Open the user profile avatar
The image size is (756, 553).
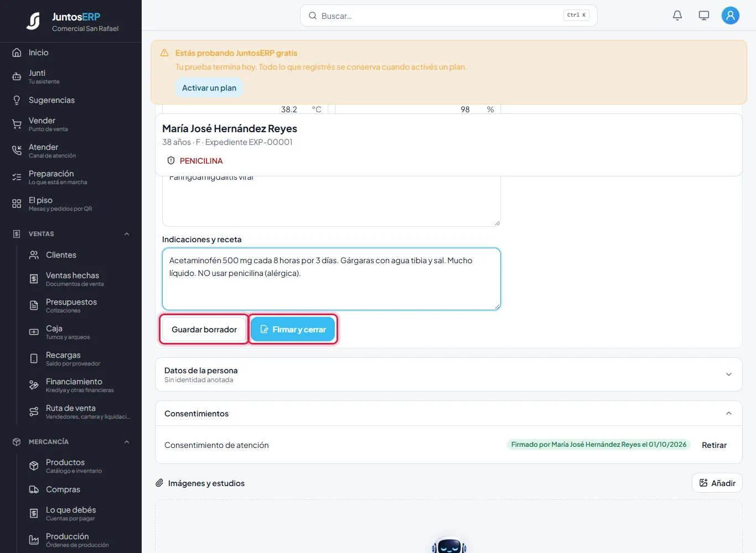click(x=731, y=15)
